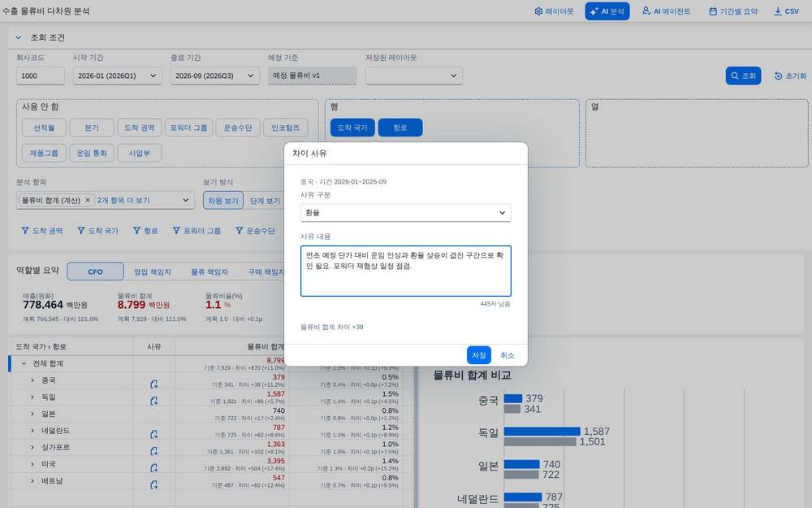Image resolution: width=812 pixels, height=508 pixels.
Task: Open the 종료 기간 dropdown
Action: click(x=215, y=76)
